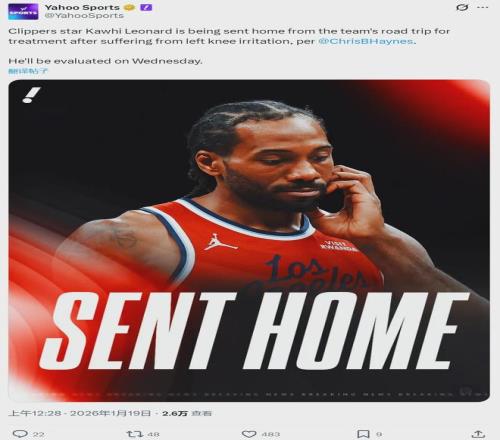Click the 48 reposts count
This screenshot has height=440, width=500.
[153, 434]
